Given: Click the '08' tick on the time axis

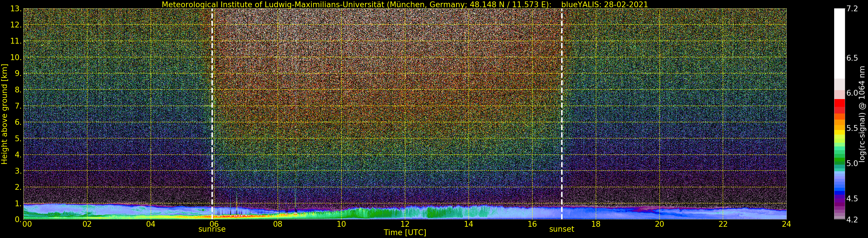Looking at the screenshot, I should pyautogui.click(x=278, y=224).
